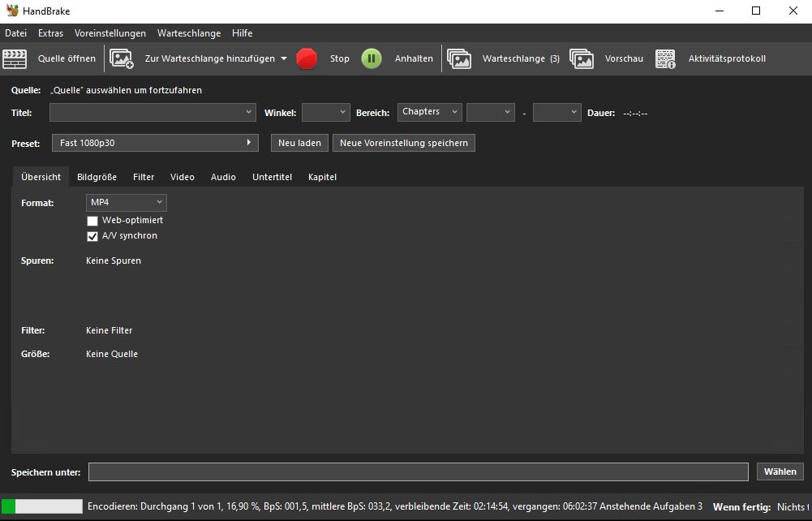Open the start chapter dropdown
This screenshot has width=812, height=521.
(491, 112)
